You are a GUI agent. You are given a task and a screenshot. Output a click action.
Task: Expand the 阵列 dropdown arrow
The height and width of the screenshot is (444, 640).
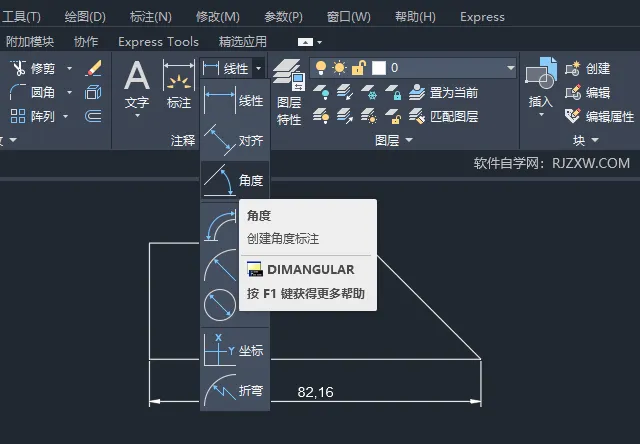(x=65, y=116)
